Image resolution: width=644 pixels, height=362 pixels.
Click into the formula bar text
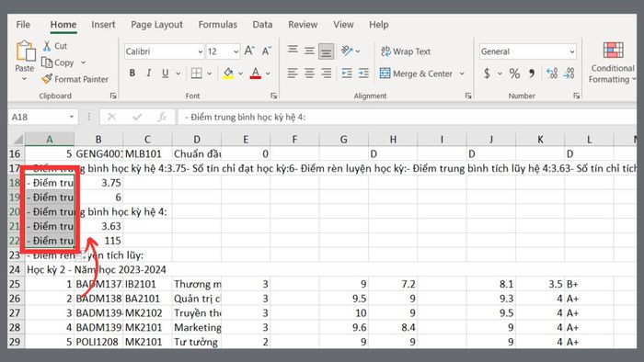(x=407, y=118)
